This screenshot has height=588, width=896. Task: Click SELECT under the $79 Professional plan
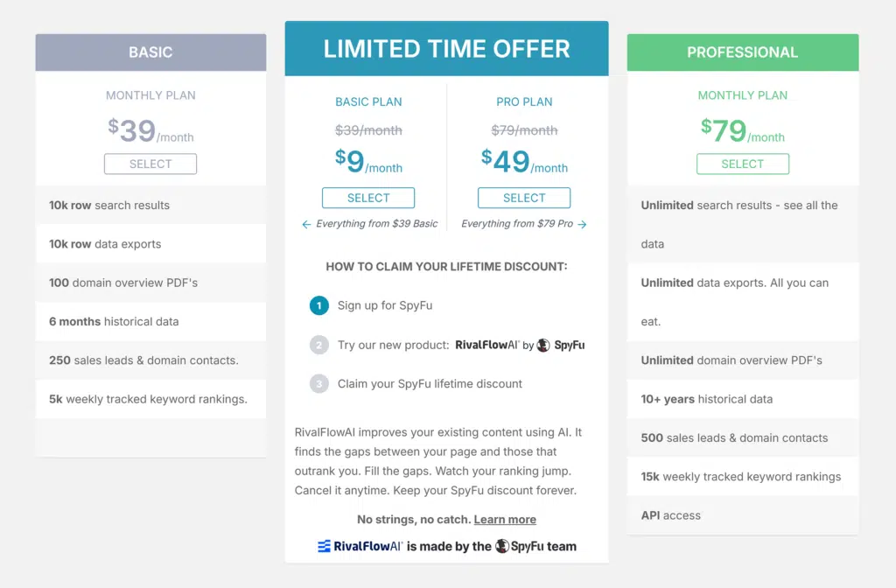(x=742, y=164)
